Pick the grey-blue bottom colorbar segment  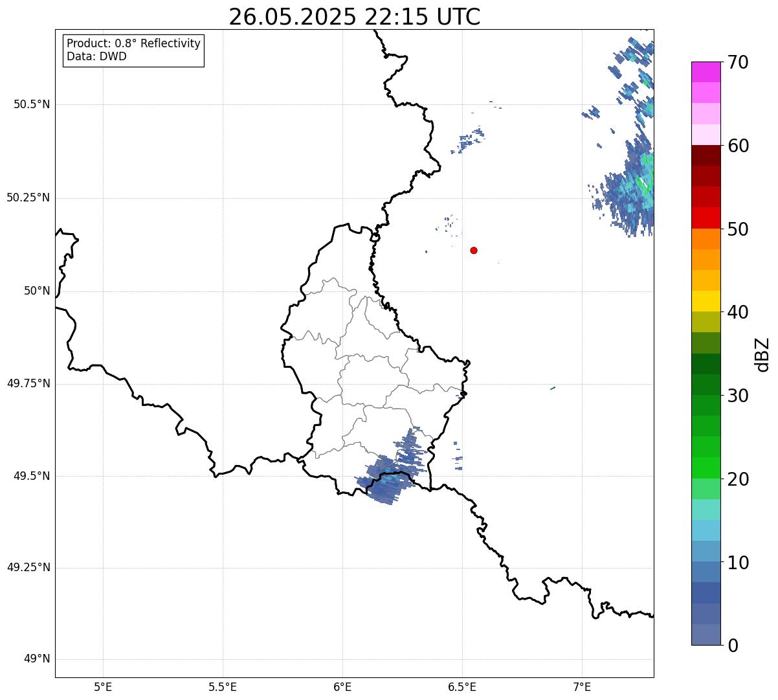pos(706,635)
